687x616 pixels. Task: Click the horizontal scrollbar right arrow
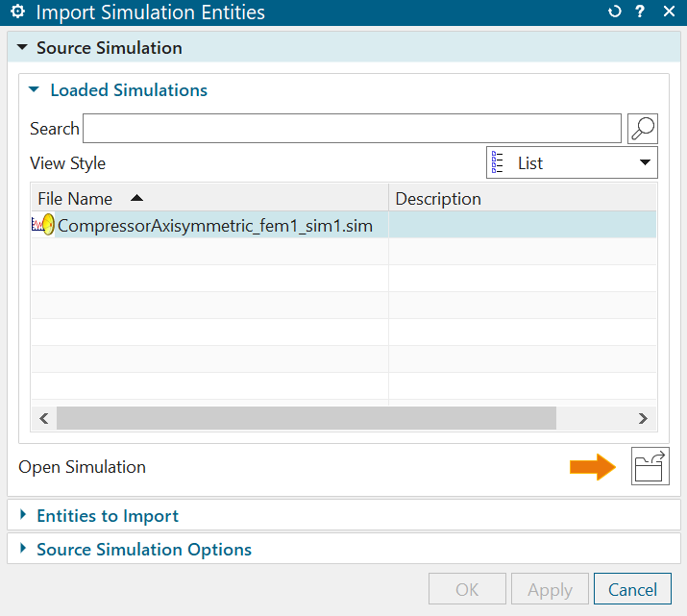click(x=644, y=418)
